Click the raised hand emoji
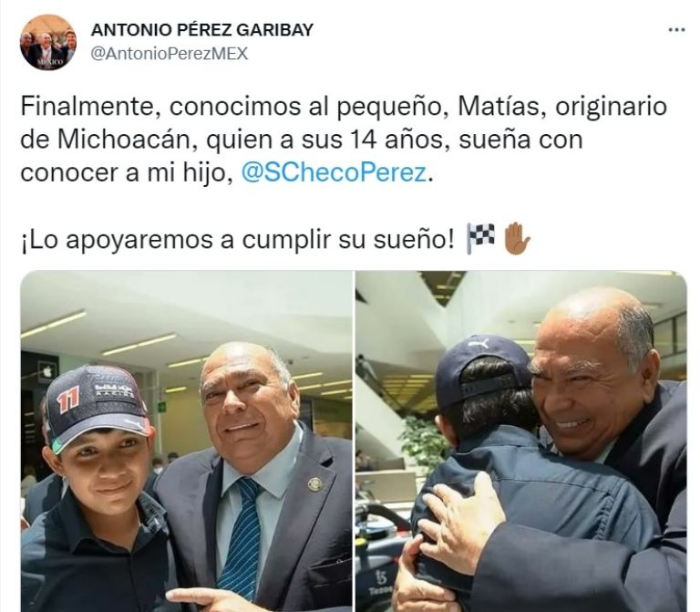Viewport: 700px width, 612px height. 517,238
